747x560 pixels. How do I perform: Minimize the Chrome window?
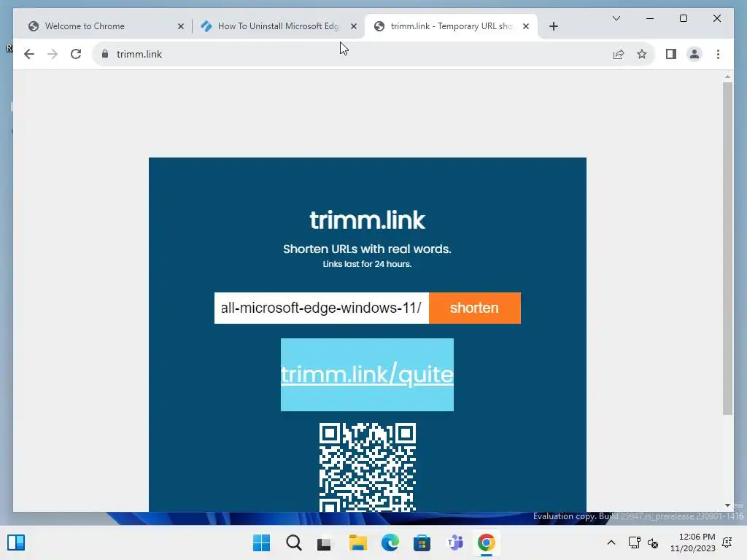650,18
